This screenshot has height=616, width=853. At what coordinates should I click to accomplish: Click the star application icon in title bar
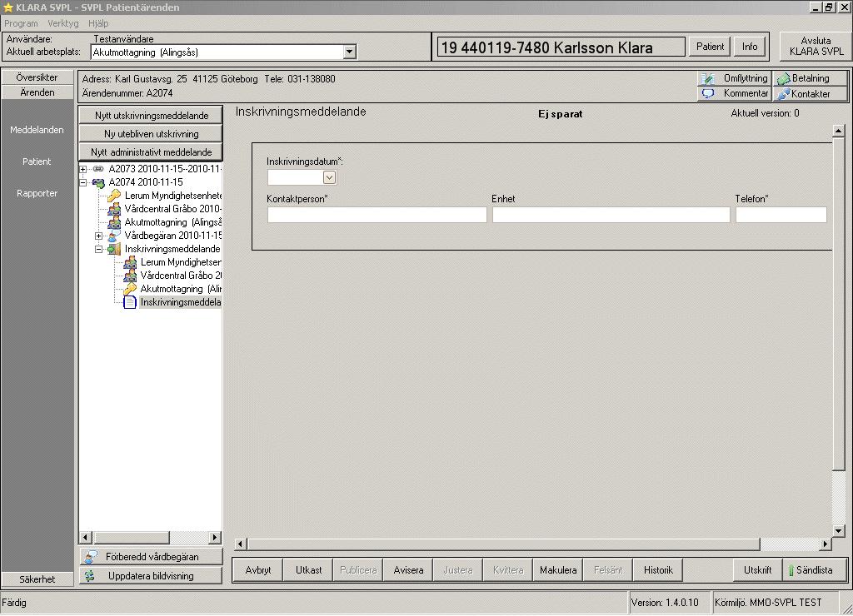click(7, 7)
